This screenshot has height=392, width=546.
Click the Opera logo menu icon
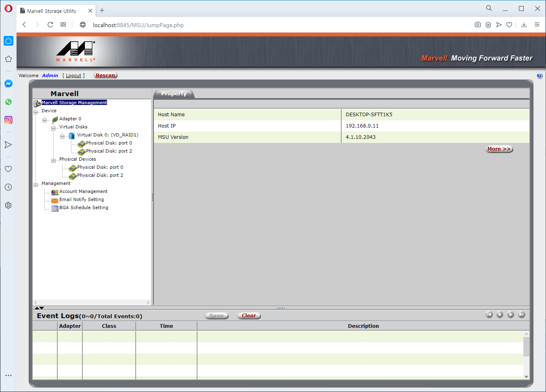[8, 9]
